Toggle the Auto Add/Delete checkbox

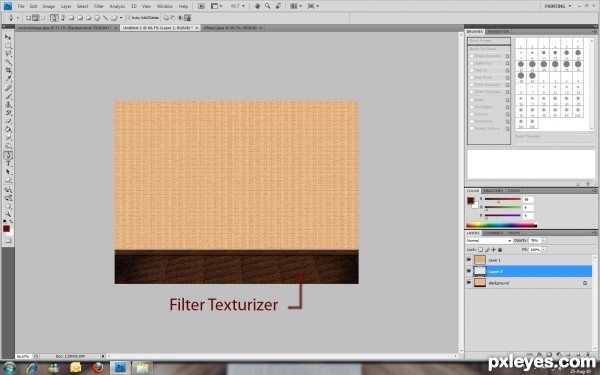pos(129,18)
